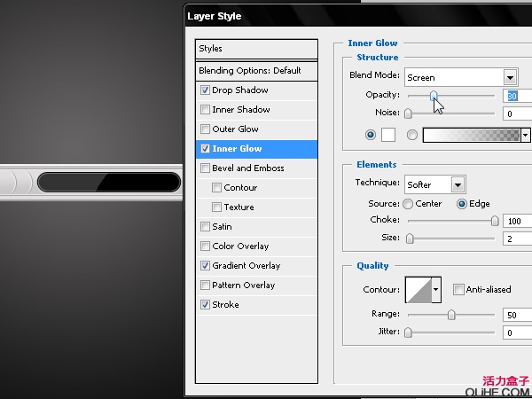
Task: Check the Contour sub-effect checkbox
Action: [216, 188]
